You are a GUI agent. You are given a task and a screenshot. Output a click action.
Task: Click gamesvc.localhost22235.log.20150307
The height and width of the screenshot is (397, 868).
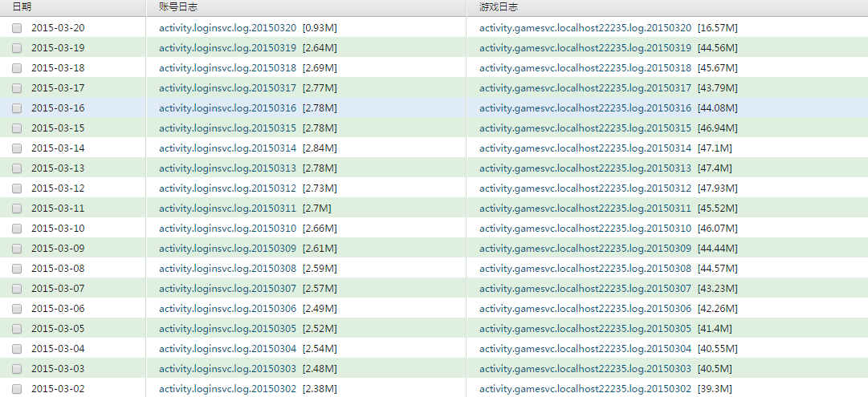point(585,288)
